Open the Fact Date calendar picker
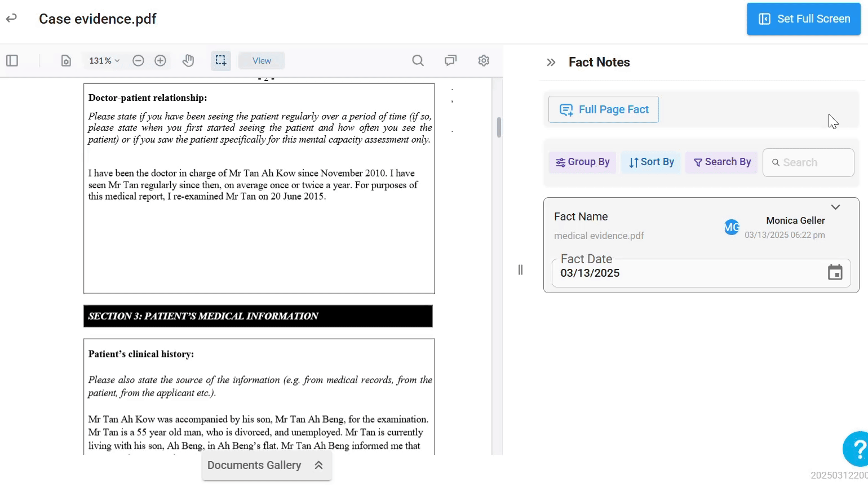The height and width of the screenshot is (487, 868). [835, 273]
